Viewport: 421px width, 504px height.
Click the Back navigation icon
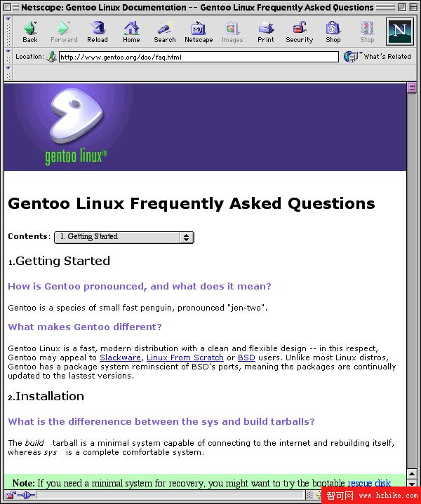[x=30, y=32]
